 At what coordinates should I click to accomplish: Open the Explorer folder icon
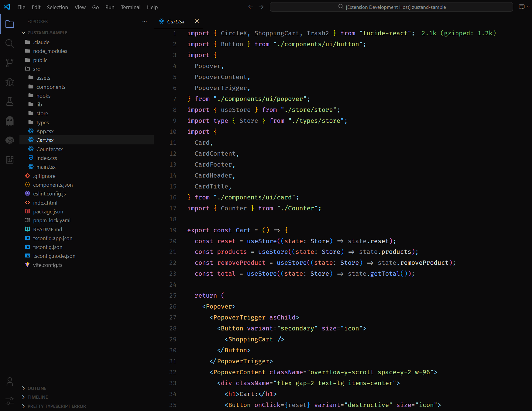(10, 24)
